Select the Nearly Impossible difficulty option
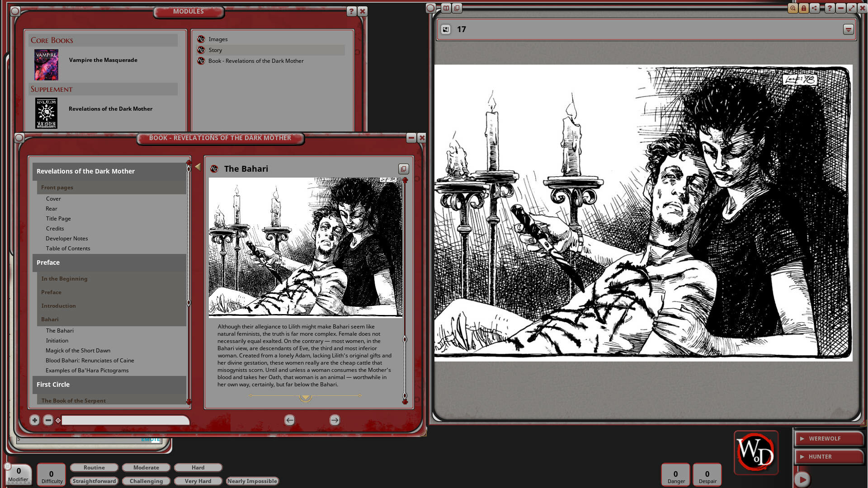868x488 pixels. coord(252,481)
